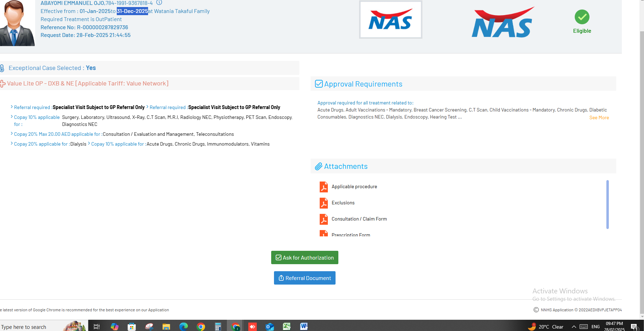Click the highlighted date 31-Dec-2025
Image resolution: width=644 pixels, height=331 pixels.
(132, 11)
